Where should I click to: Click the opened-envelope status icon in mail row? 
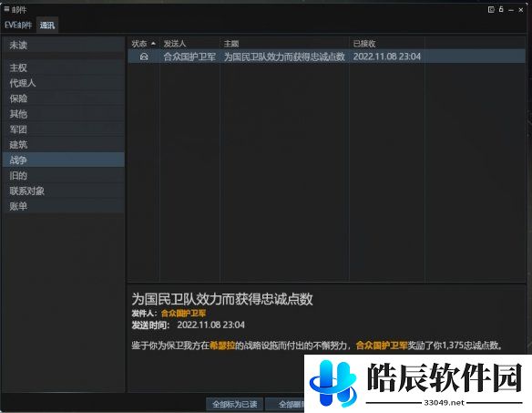(144, 57)
